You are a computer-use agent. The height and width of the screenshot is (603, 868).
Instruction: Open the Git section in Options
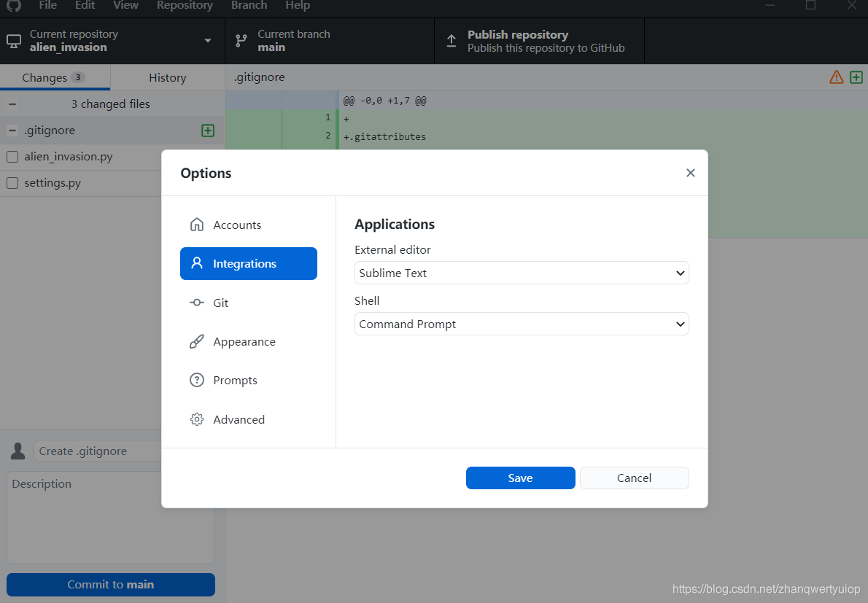pyautogui.click(x=249, y=303)
